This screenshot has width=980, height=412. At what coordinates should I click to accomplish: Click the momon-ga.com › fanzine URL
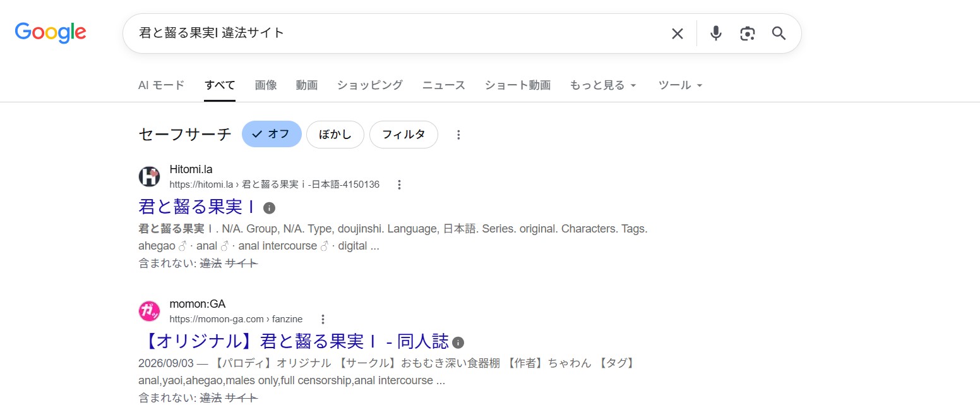point(236,319)
